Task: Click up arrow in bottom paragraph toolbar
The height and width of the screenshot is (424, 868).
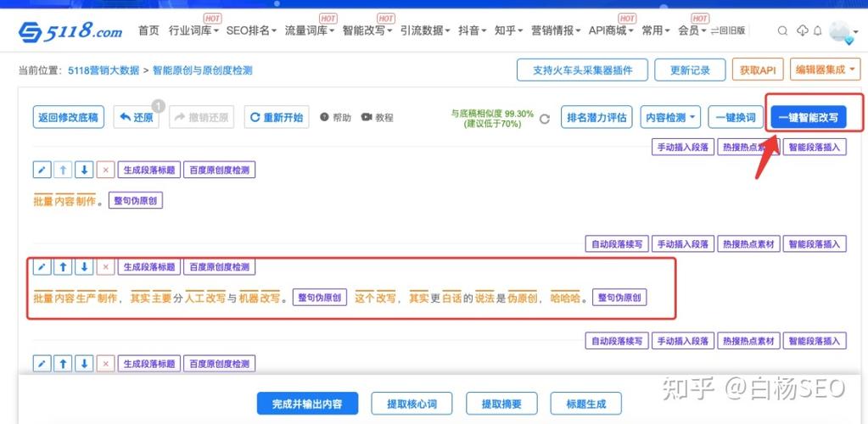Action: (x=63, y=364)
